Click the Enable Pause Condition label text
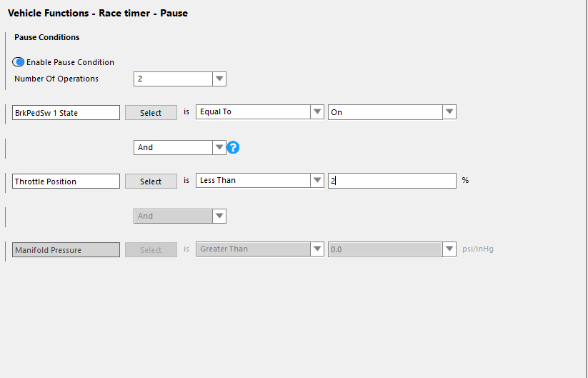 tap(70, 62)
